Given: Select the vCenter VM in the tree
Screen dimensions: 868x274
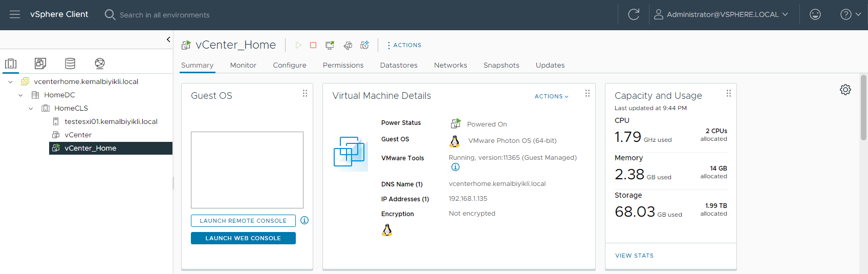Looking at the screenshot, I should pyautogui.click(x=78, y=135).
